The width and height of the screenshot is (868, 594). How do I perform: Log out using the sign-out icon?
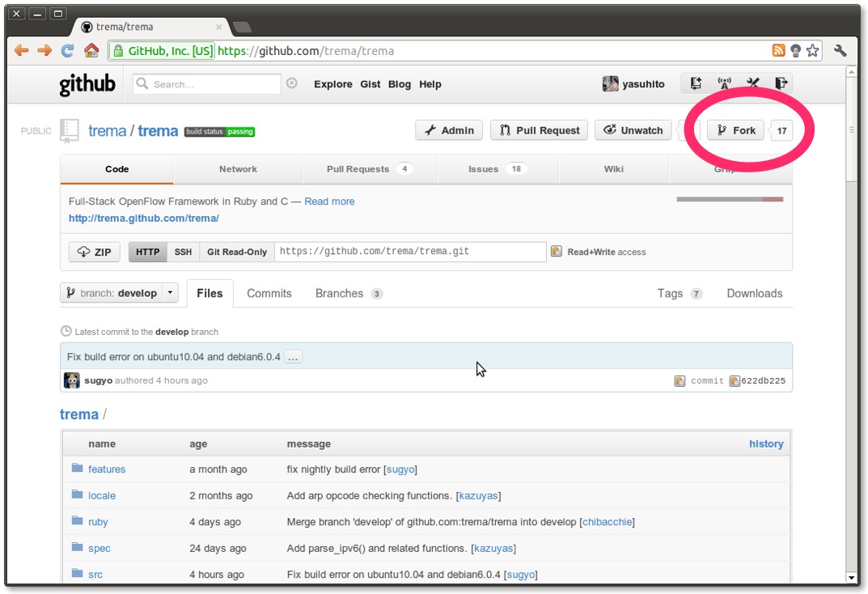(x=781, y=83)
